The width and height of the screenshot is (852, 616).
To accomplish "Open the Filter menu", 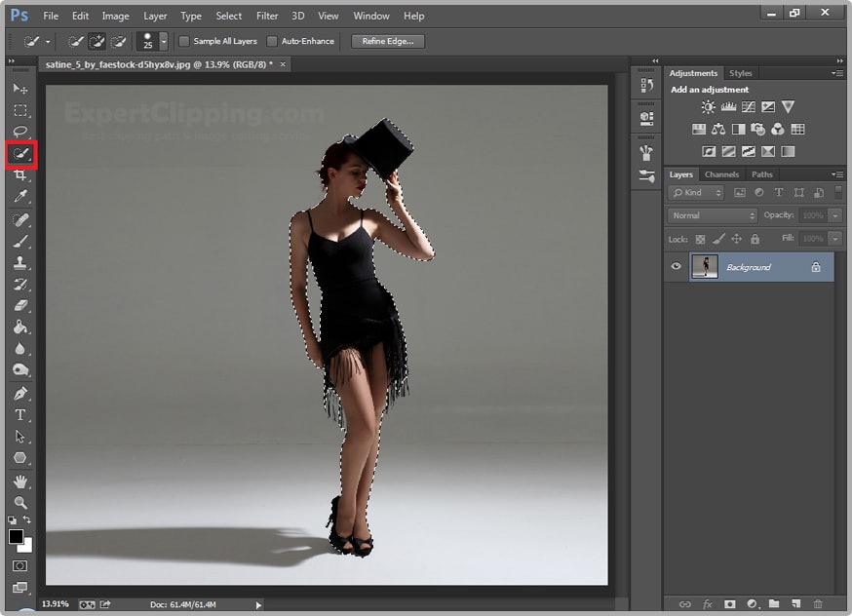I will [266, 16].
